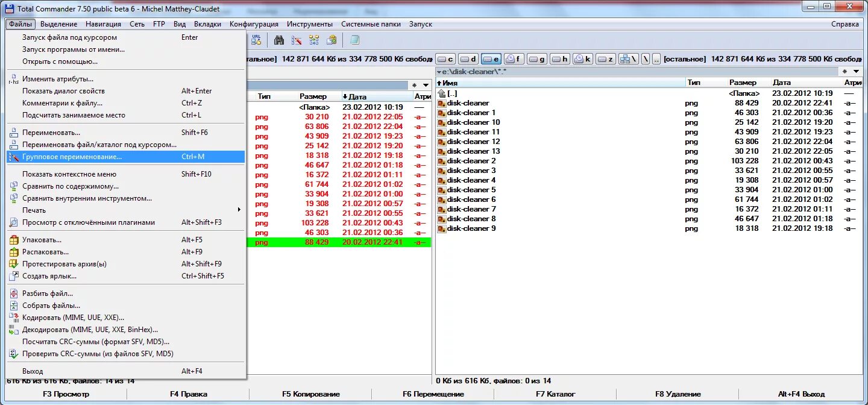Open the Файлы menu
Viewport: 868px width, 405px height.
click(21, 24)
